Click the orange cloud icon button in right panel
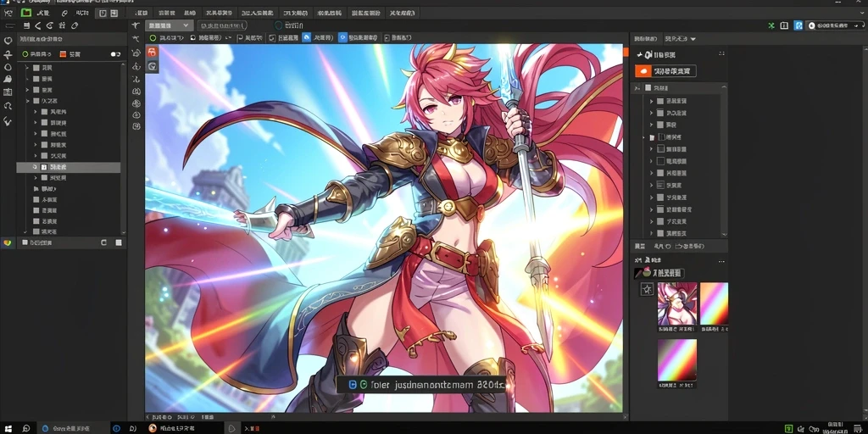868x434 pixels. click(x=643, y=71)
